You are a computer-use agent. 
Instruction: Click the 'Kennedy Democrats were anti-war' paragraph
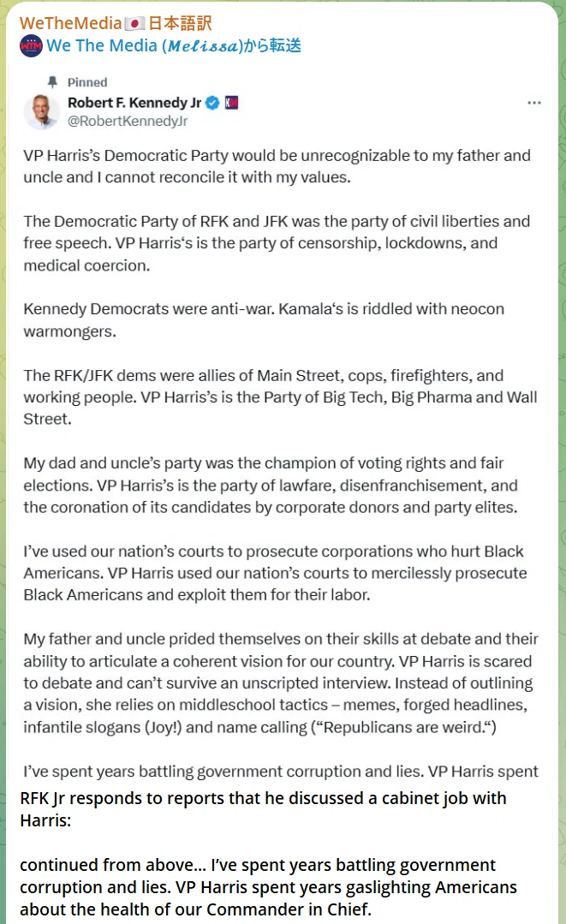(x=264, y=320)
